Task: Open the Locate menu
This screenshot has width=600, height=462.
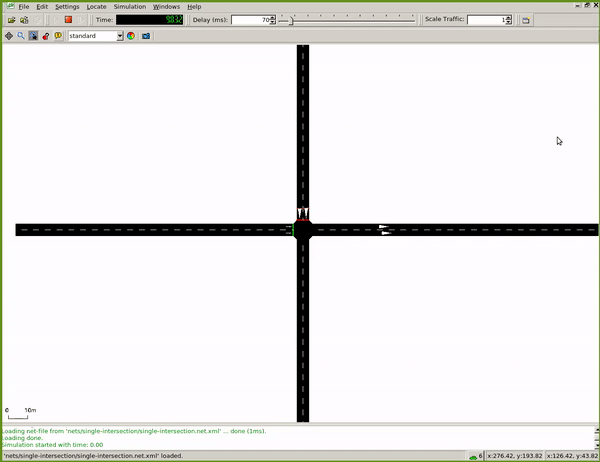Action: [96, 7]
